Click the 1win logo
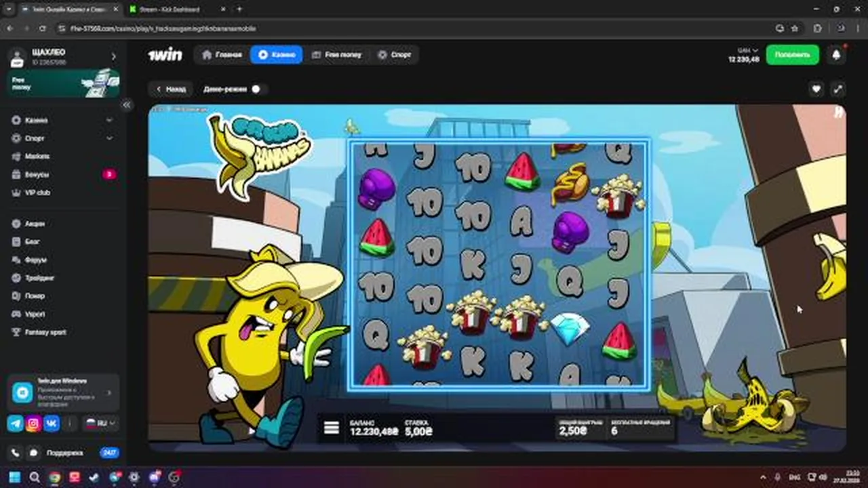The image size is (868, 488). tap(165, 55)
